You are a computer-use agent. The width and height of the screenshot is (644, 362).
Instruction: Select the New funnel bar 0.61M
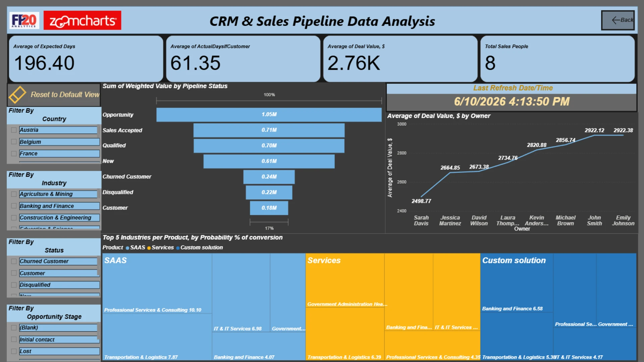tap(269, 161)
